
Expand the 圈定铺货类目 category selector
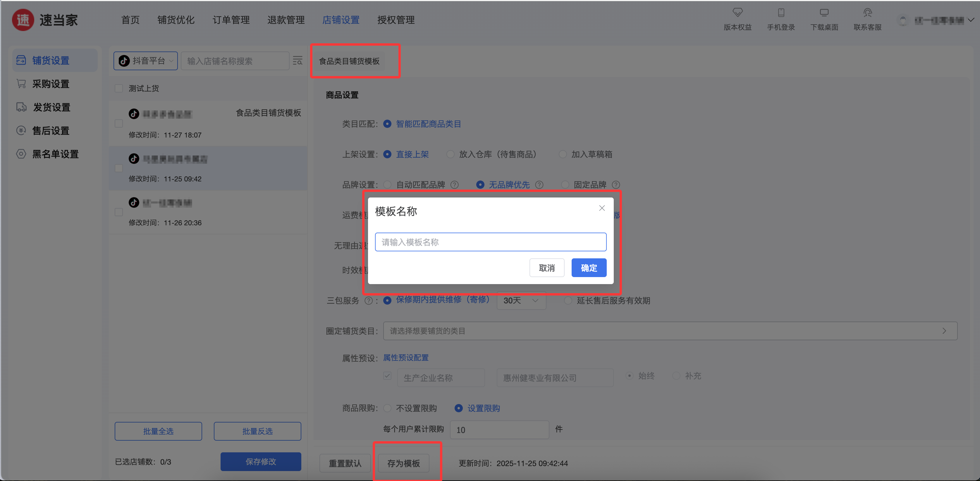pos(670,331)
